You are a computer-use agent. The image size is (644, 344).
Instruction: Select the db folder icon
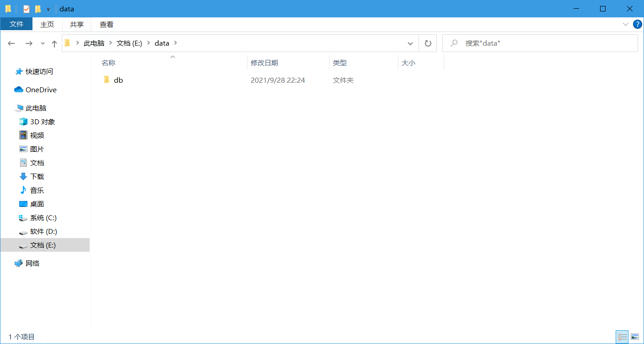pyautogui.click(x=107, y=80)
